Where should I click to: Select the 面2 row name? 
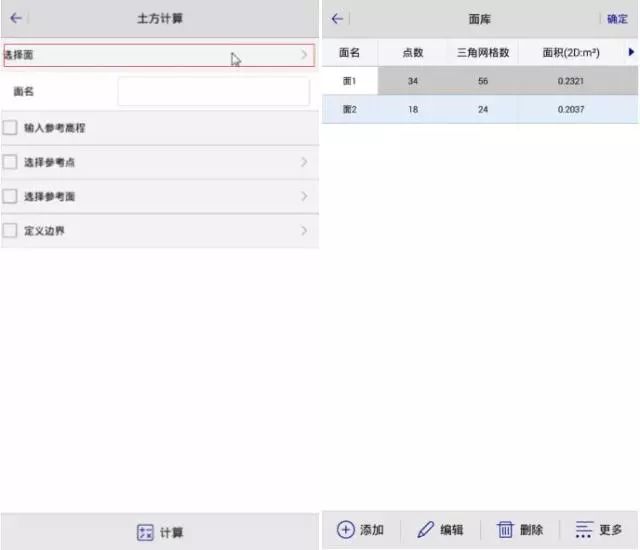click(x=349, y=109)
